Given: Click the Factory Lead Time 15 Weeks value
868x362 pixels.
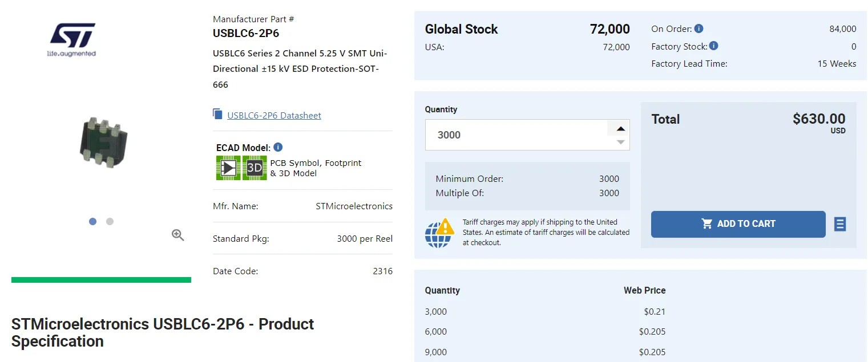Looking at the screenshot, I should click(x=837, y=63).
